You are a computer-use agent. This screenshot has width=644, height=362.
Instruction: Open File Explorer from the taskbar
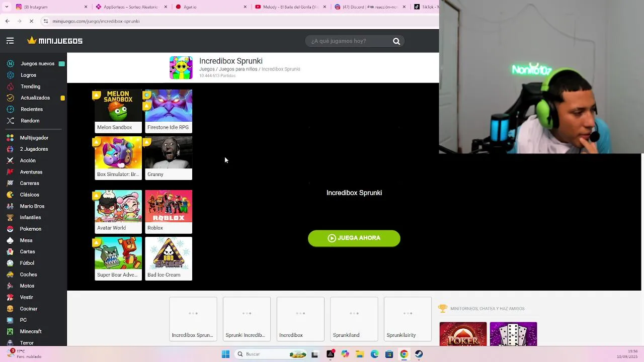pos(360,354)
